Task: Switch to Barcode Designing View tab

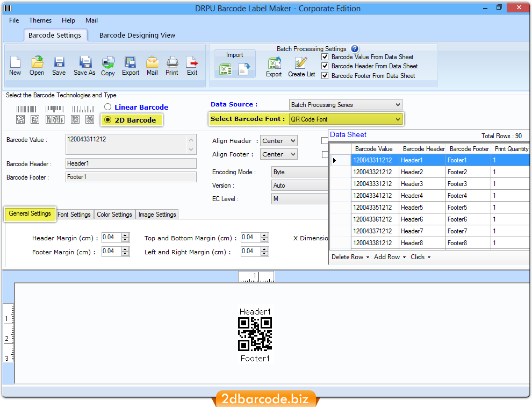Action: click(x=137, y=35)
